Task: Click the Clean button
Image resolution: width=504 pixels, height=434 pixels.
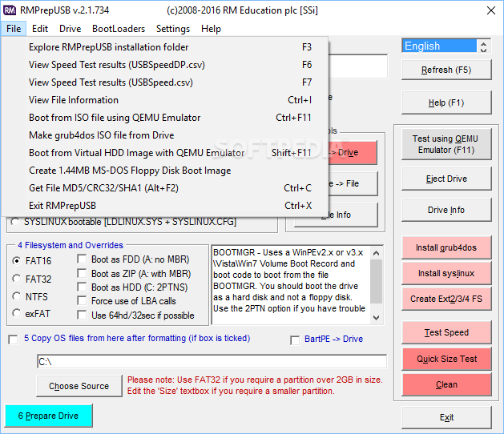Action: 446,384
